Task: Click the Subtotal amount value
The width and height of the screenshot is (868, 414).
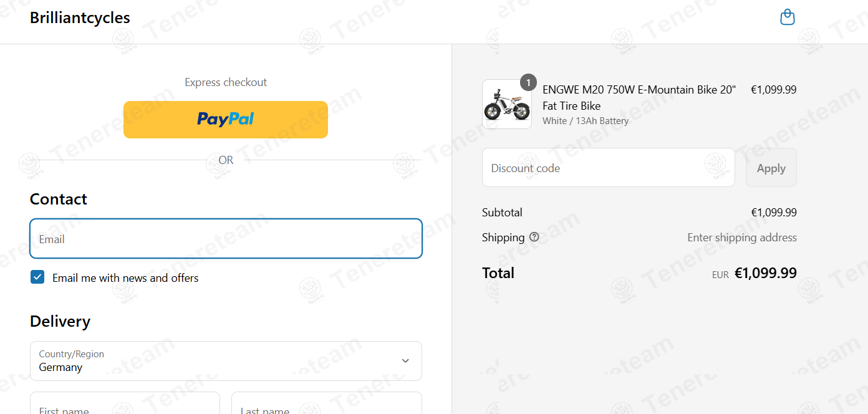Action: (774, 213)
